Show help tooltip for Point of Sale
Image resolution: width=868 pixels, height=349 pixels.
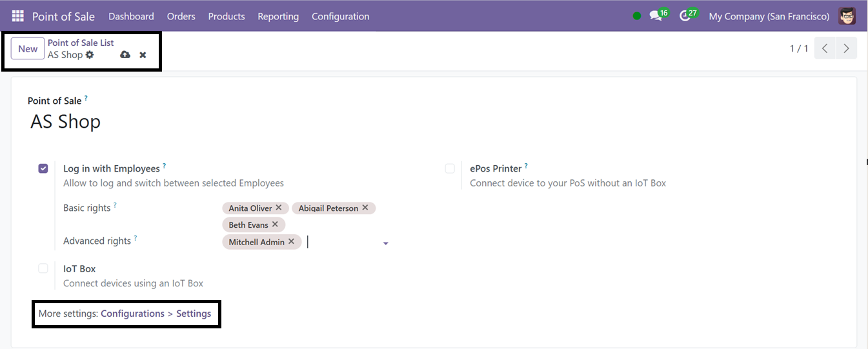point(86,98)
